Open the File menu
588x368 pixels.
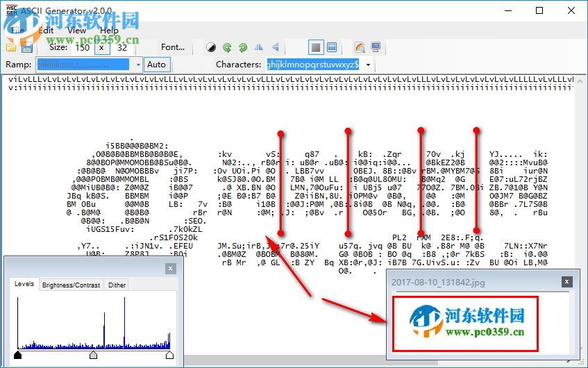pyautogui.click(x=17, y=31)
